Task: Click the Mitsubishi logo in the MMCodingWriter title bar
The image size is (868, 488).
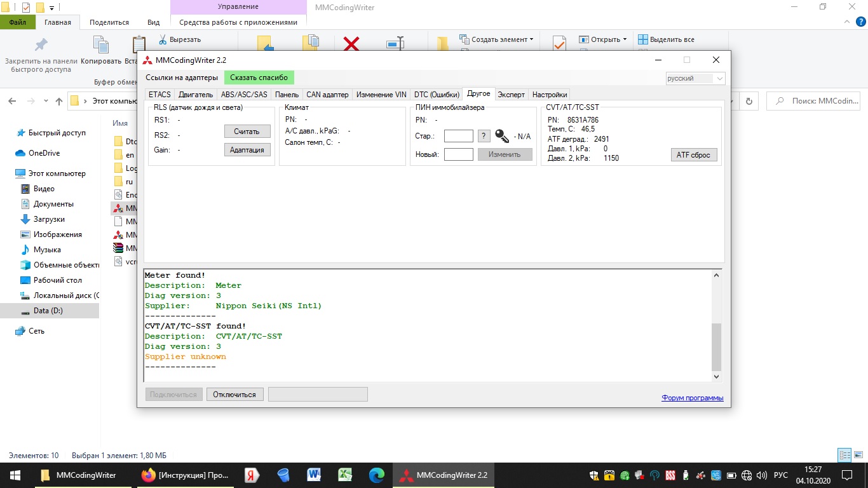Action: point(147,60)
